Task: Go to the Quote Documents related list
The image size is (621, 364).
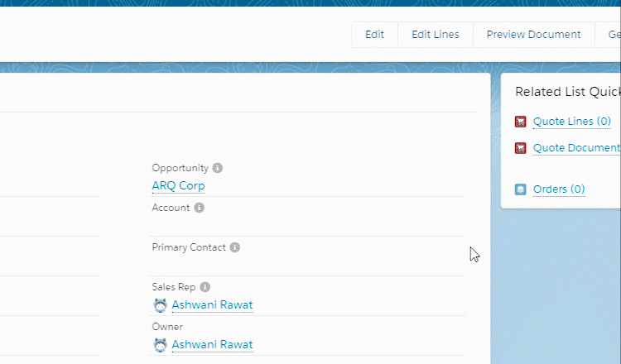Action: (576, 148)
